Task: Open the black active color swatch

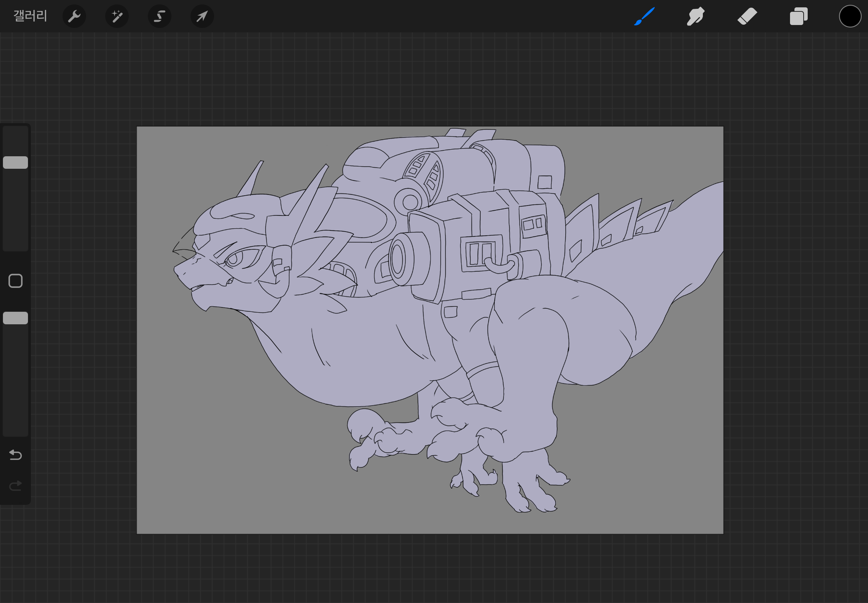Action: click(x=850, y=16)
